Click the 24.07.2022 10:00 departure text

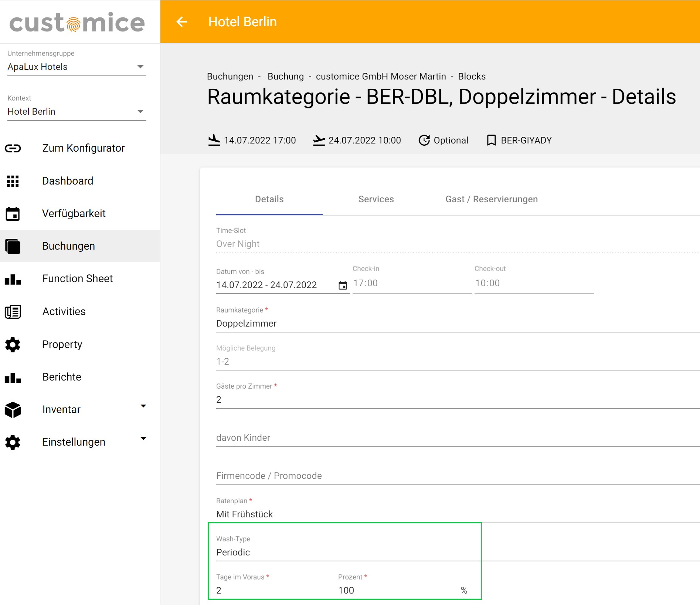365,141
